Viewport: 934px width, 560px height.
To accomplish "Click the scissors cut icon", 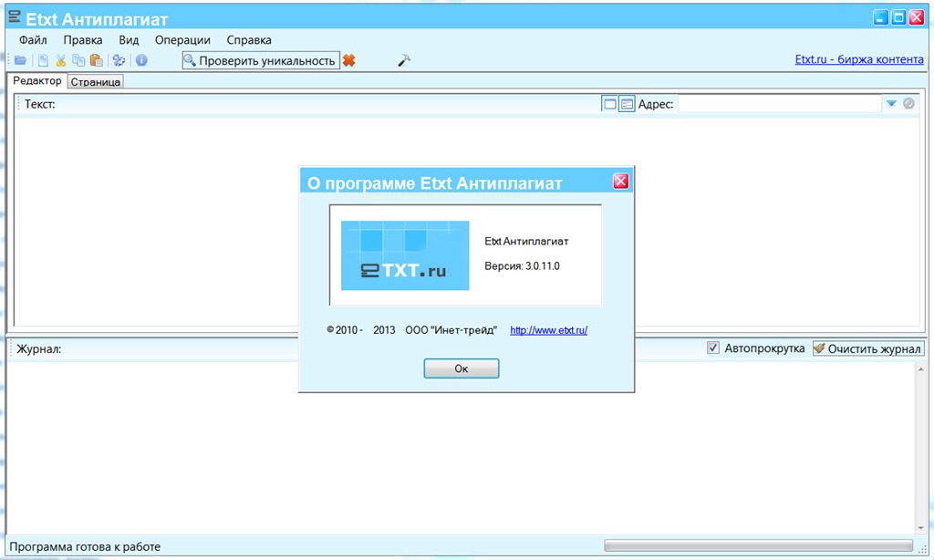I will click(x=61, y=61).
